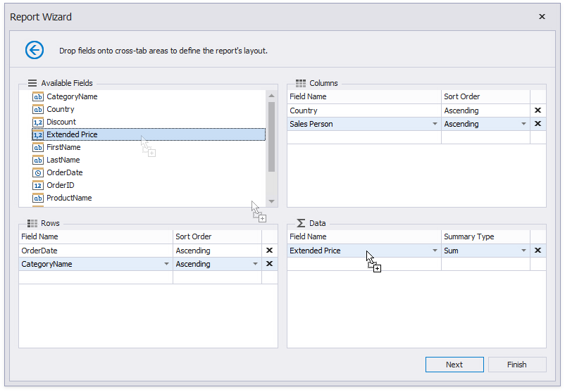Delete the CategoryName row field
Screen dimensions: 565x392
pos(269,264)
